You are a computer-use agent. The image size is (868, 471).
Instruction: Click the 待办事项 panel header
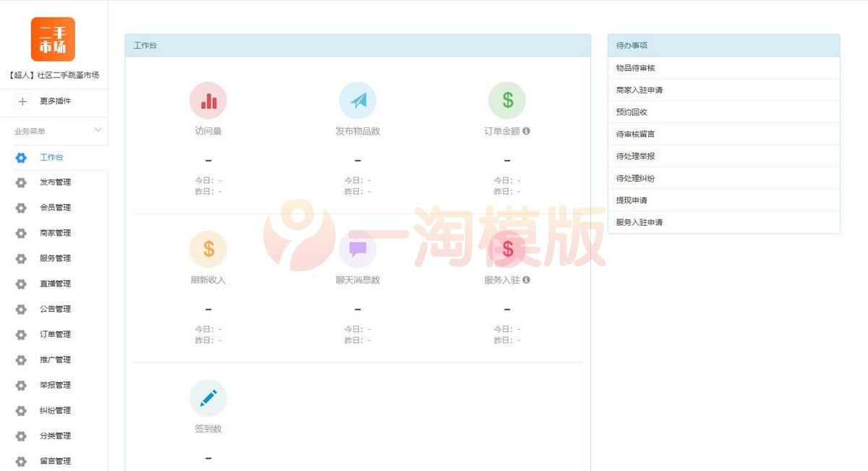[629, 45]
